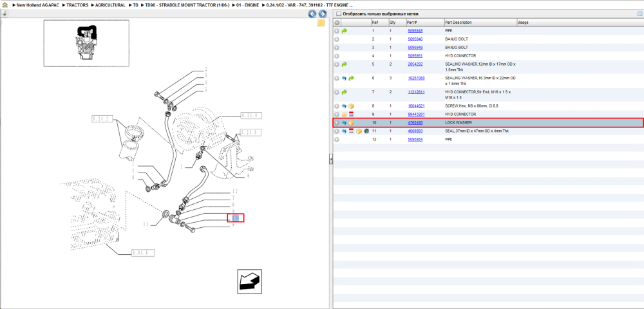644x309 pixels.
Task: Open part number link 11212611
Action: pyautogui.click(x=416, y=92)
